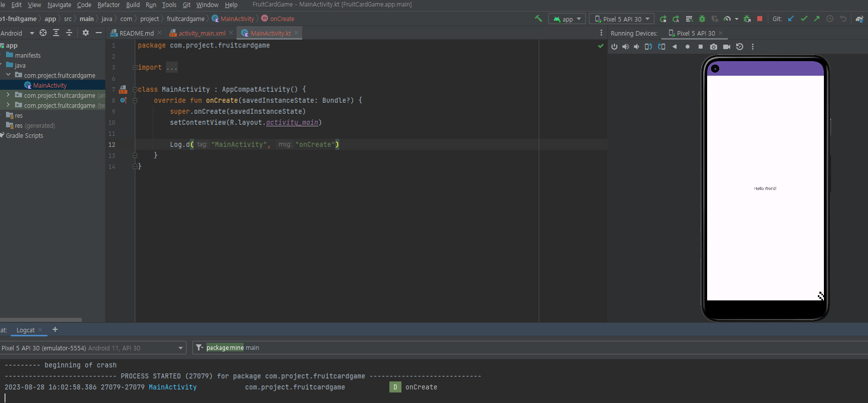Click emulator Volume Down icon
The height and width of the screenshot is (403, 868).
pyautogui.click(x=636, y=47)
